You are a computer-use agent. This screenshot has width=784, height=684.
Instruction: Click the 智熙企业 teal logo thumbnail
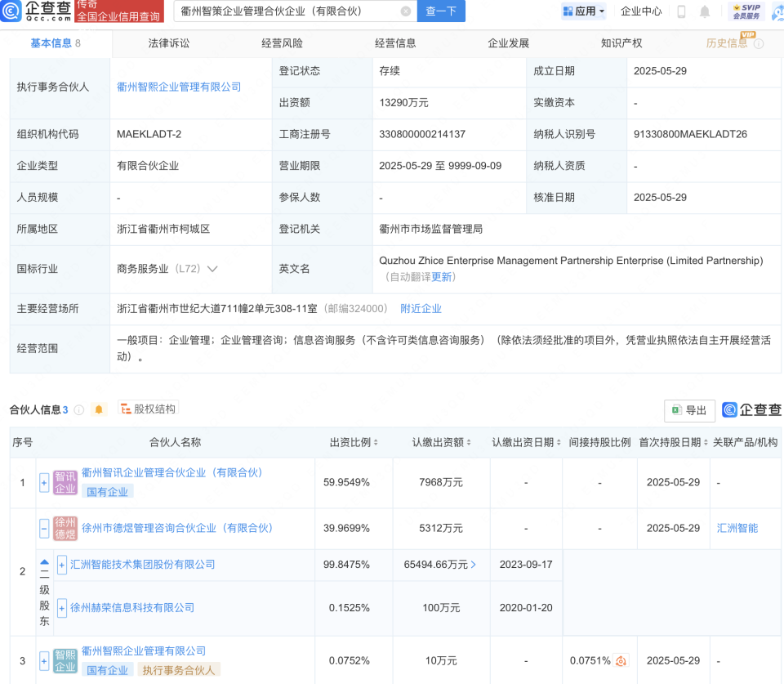tap(65, 660)
